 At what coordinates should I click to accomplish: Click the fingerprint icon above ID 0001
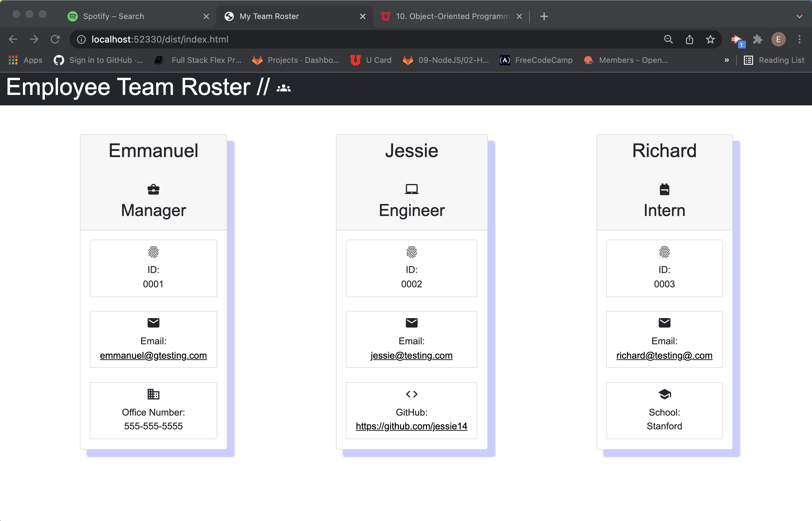pyautogui.click(x=153, y=252)
